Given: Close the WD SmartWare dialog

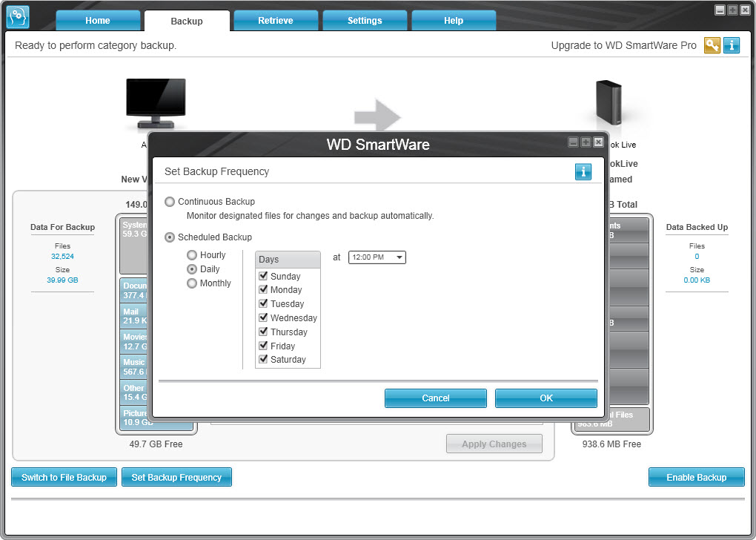Looking at the screenshot, I should pos(598,142).
